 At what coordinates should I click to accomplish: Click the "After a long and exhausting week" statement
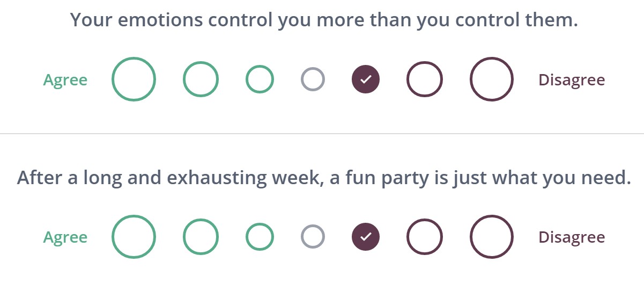tap(324, 178)
